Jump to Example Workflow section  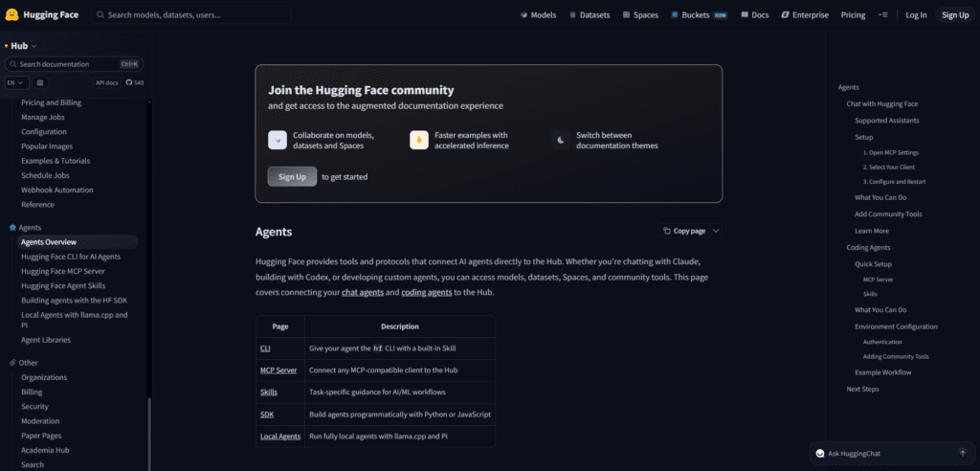point(883,372)
